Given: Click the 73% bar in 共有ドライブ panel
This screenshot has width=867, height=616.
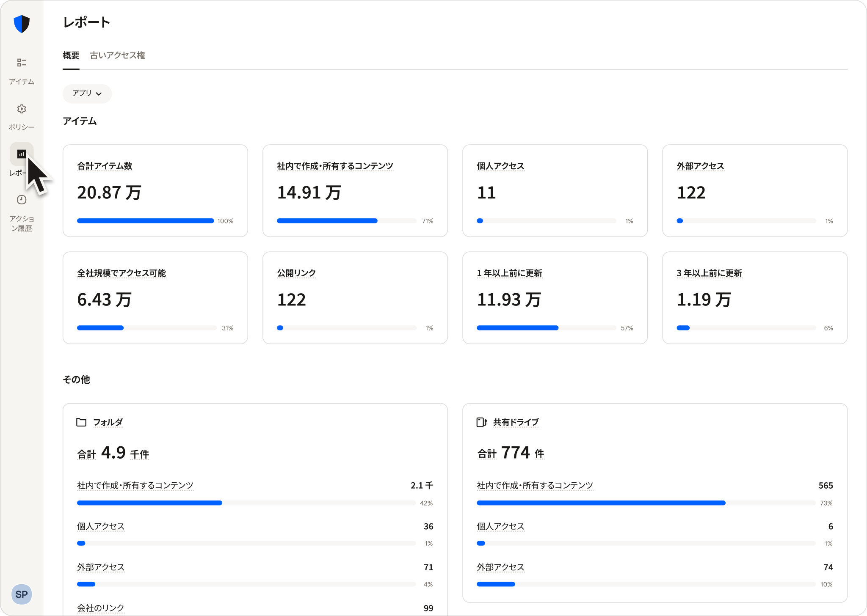Looking at the screenshot, I should (x=646, y=503).
